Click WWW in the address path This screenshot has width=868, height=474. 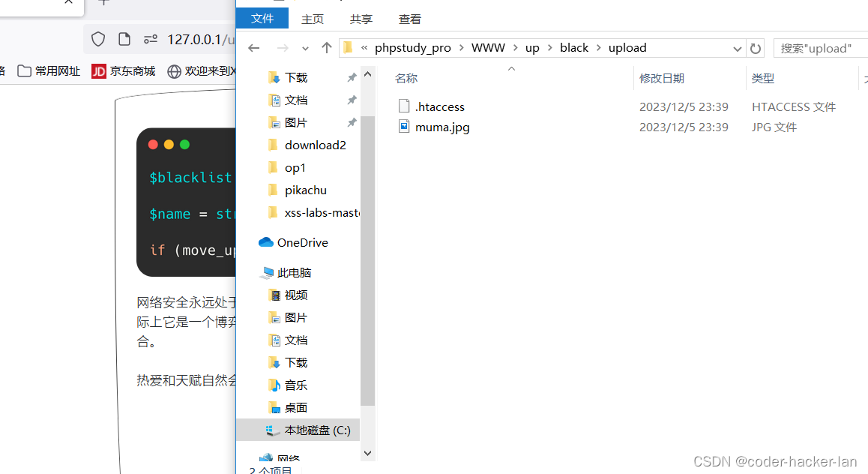click(x=488, y=48)
